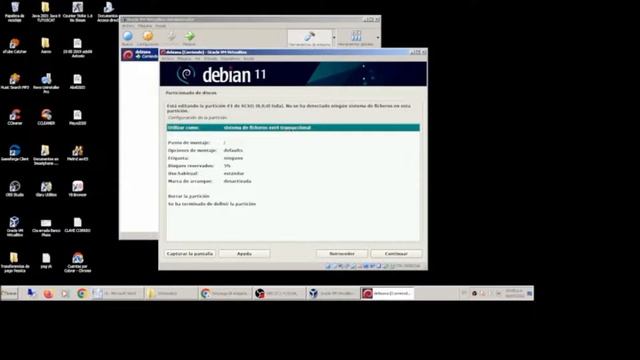The width and height of the screenshot is (640, 360).
Task: Open Configuración in VirtualBox Manager toolbar
Action: [x=148, y=38]
